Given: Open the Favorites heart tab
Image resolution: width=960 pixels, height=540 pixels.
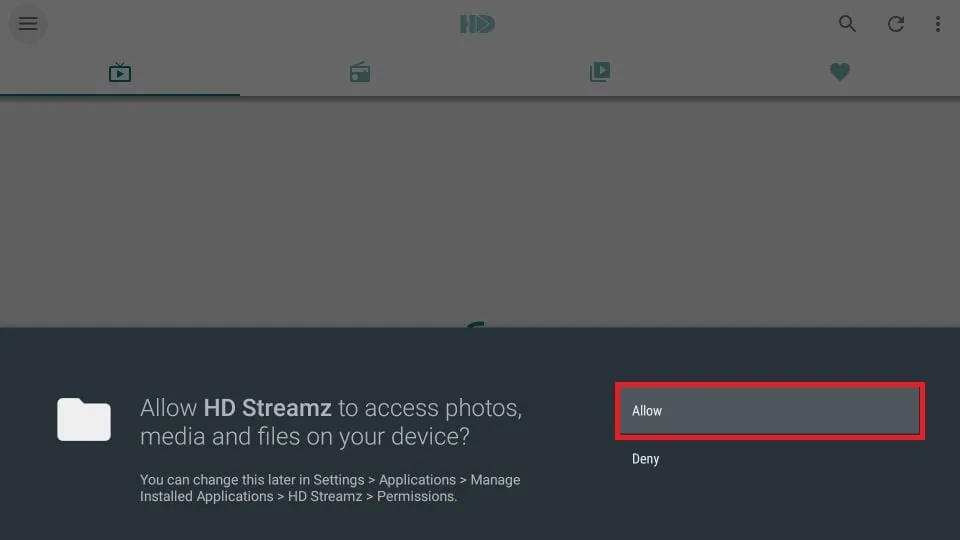Looking at the screenshot, I should (839, 72).
